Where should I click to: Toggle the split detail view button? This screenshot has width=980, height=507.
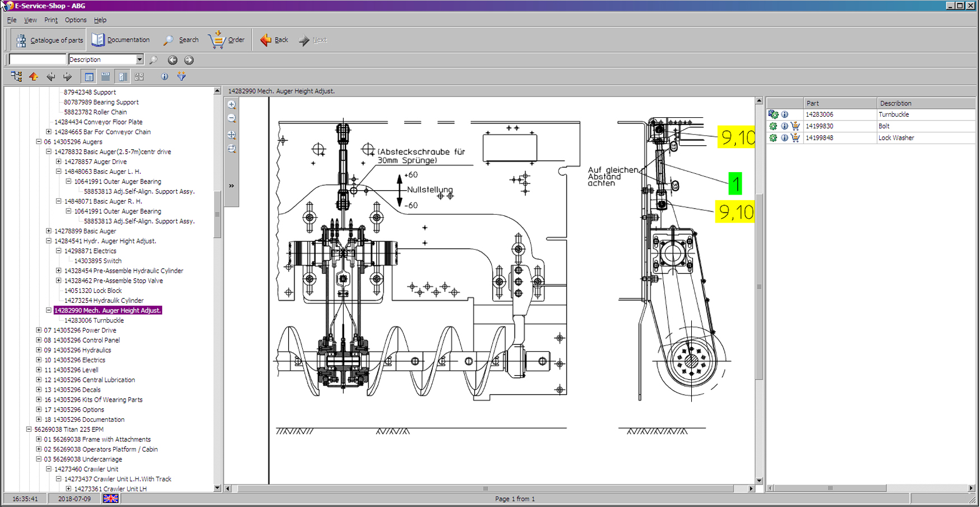[122, 76]
